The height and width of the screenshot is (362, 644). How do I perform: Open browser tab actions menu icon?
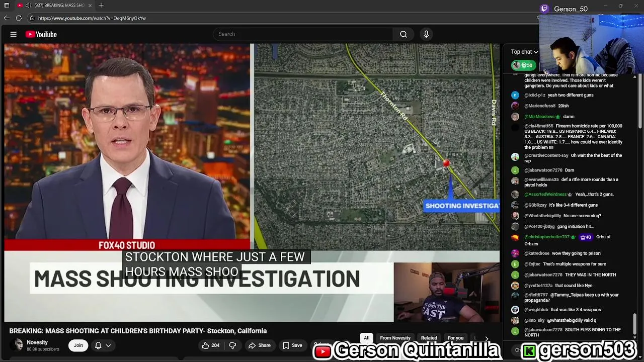[x=7, y=5]
